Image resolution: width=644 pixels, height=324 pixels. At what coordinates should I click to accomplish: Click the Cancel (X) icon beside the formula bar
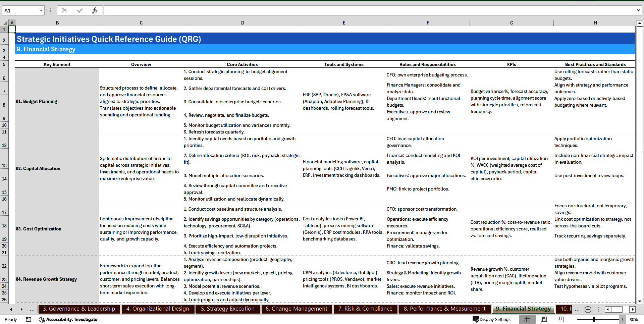click(64, 10)
